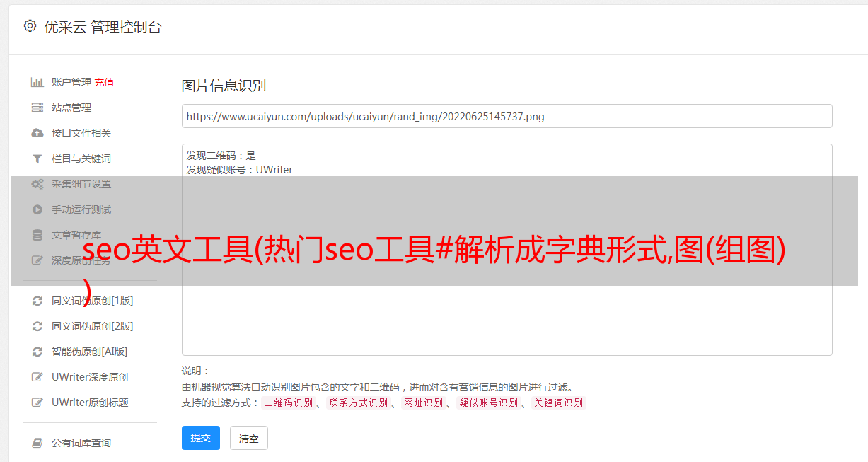Click inside the recognition result text area
The width and height of the screenshot is (868, 462).
pos(507,250)
